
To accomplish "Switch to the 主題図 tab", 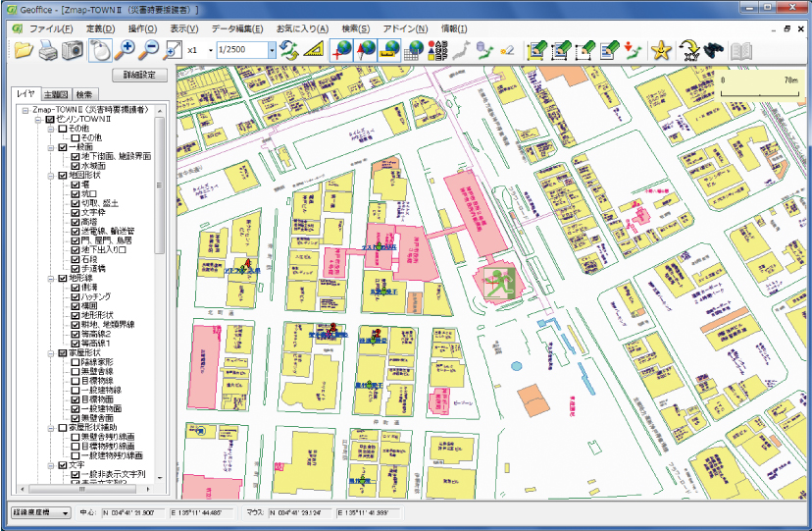I will click(56, 94).
